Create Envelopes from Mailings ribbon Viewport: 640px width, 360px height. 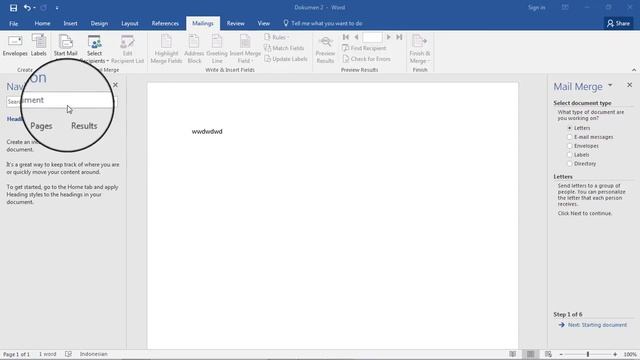[x=15, y=46]
